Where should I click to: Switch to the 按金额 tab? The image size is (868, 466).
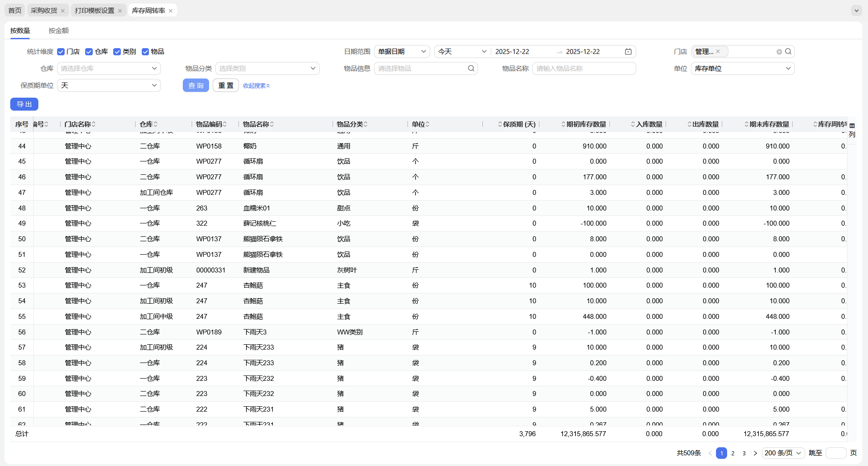[58, 31]
